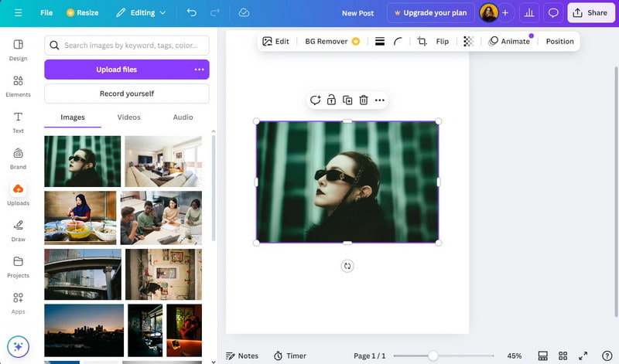Expand the Editing mode dropdown
Screen dimensions: 619x364
tap(141, 13)
